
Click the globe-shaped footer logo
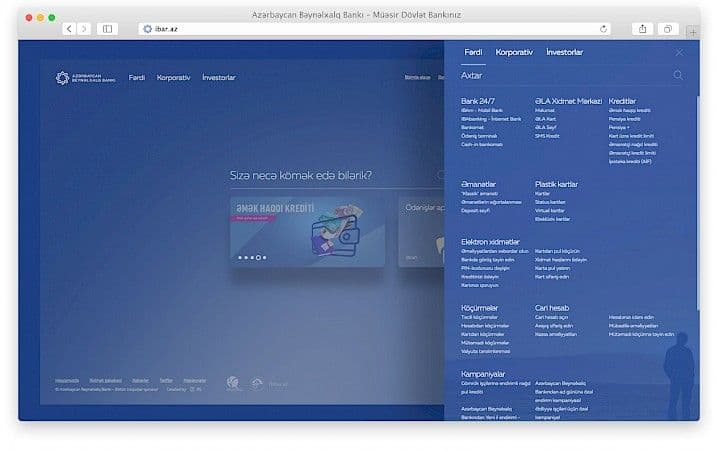(x=233, y=383)
